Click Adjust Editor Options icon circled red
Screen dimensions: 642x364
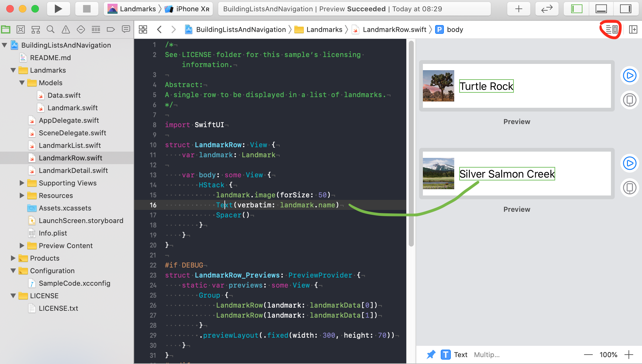pyautogui.click(x=611, y=29)
